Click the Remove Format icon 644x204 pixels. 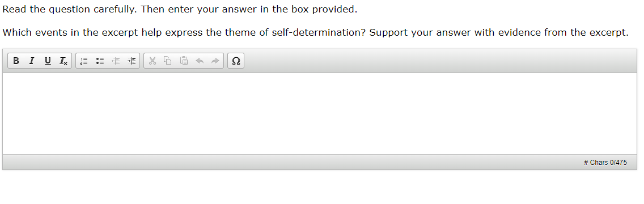coord(63,61)
